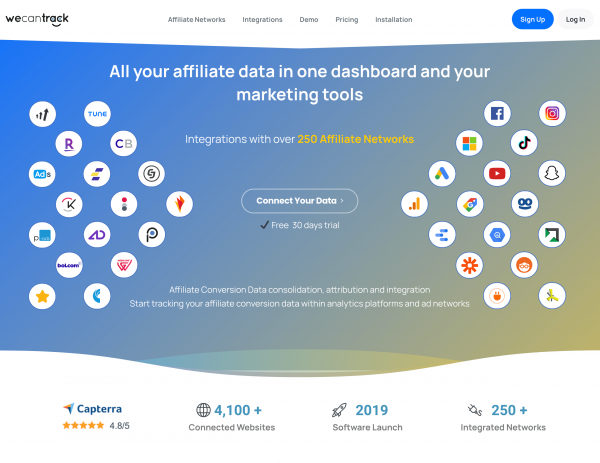Click the orange Zapier asterisk icon
Image resolution: width=600 pixels, height=463 pixels.
[470, 265]
